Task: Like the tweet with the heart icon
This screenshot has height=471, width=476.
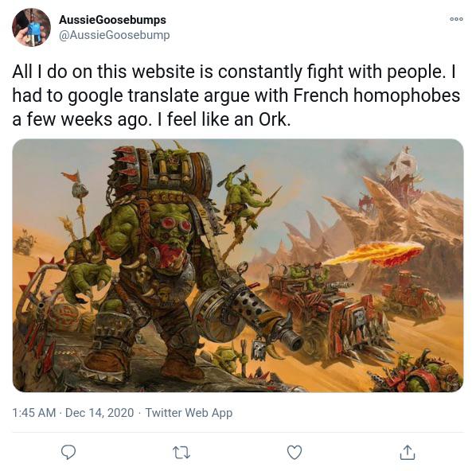Action: click(295, 452)
